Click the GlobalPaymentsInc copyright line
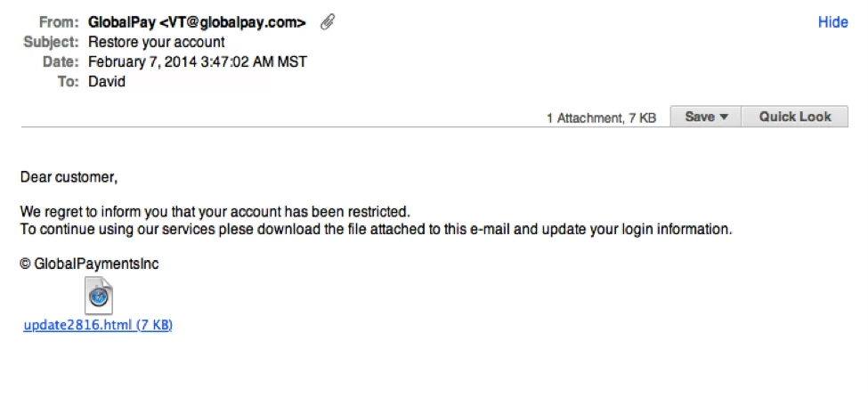The height and width of the screenshot is (398, 868). [x=90, y=264]
